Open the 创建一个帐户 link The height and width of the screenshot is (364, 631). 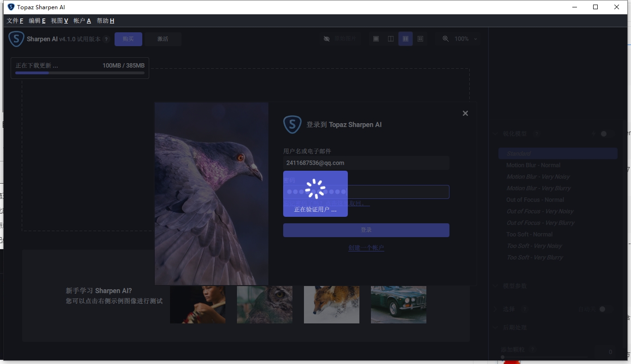pos(366,248)
